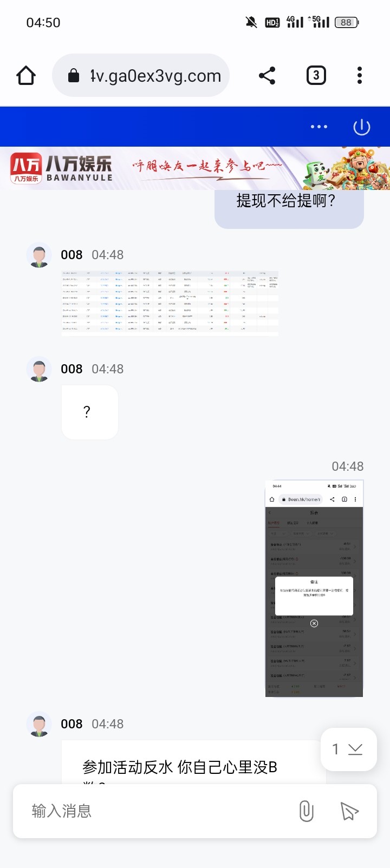The image size is (390, 868).
Task: Tap the browser home icon
Action: coord(26,76)
